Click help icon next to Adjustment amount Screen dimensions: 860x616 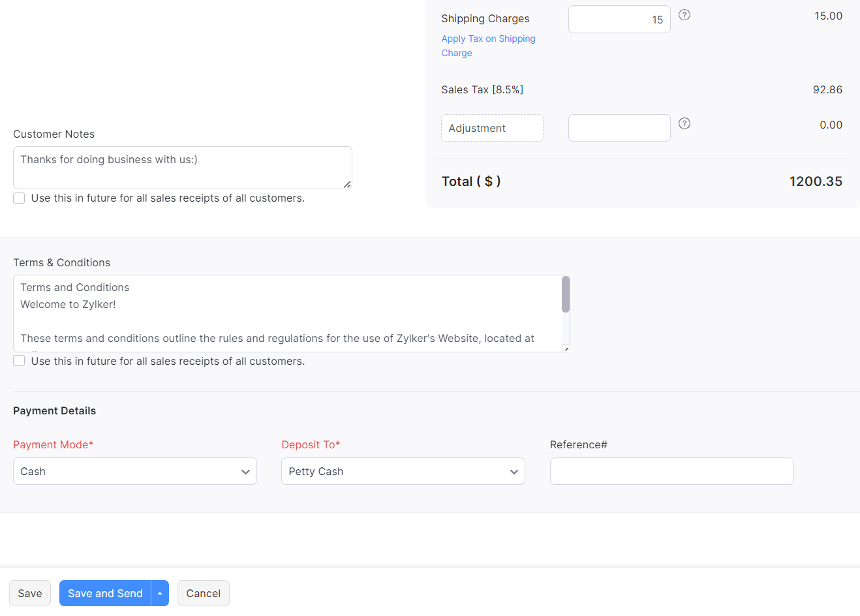(684, 123)
